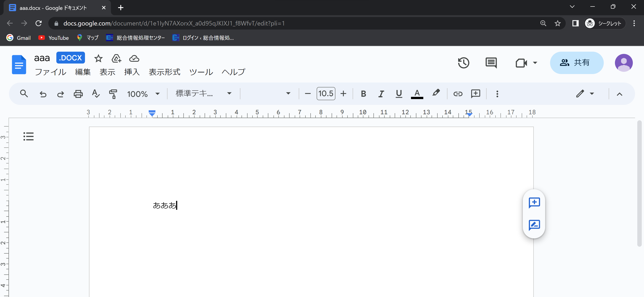644x297 pixels.
Task: Open the comment history panel
Action: [x=491, y=63]
